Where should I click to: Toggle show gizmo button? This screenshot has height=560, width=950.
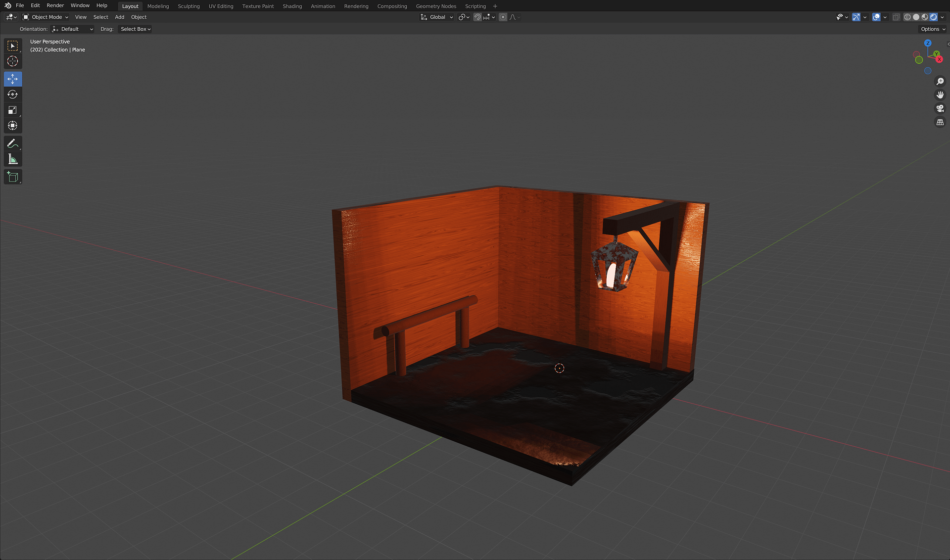pos(856,17)
